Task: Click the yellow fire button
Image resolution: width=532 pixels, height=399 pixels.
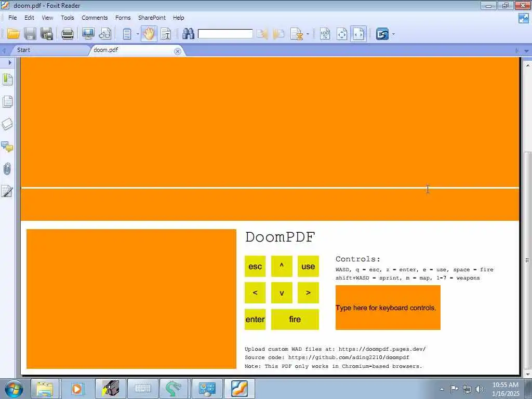Action: click(295, 320)
